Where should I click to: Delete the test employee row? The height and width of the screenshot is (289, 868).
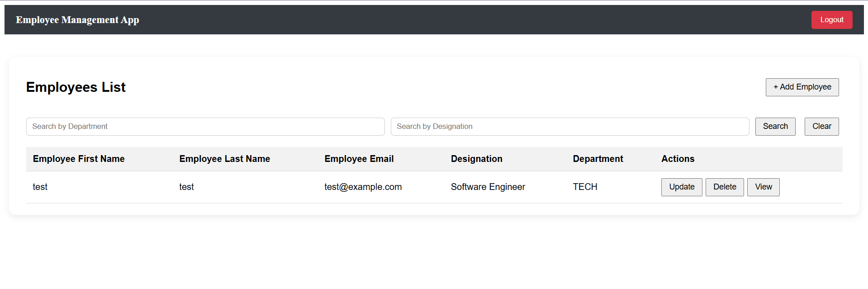tap(725, 187)
